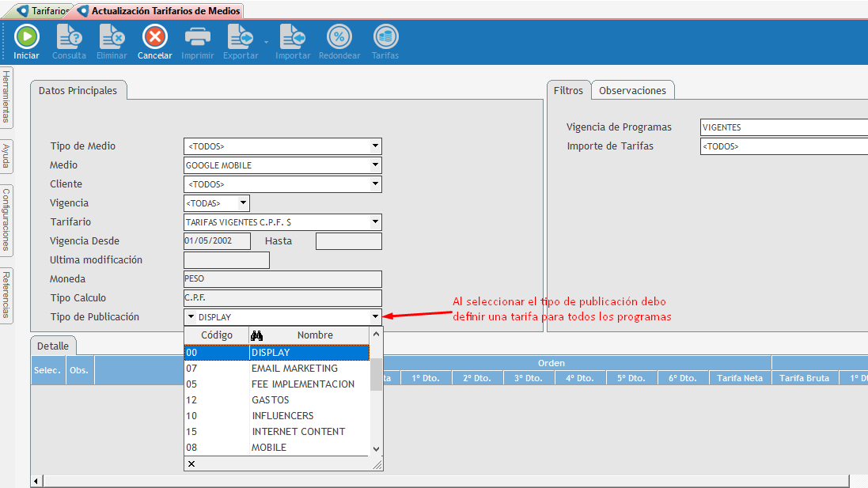
Task: Click the Redondear percent icon
Action: point(339,37)
